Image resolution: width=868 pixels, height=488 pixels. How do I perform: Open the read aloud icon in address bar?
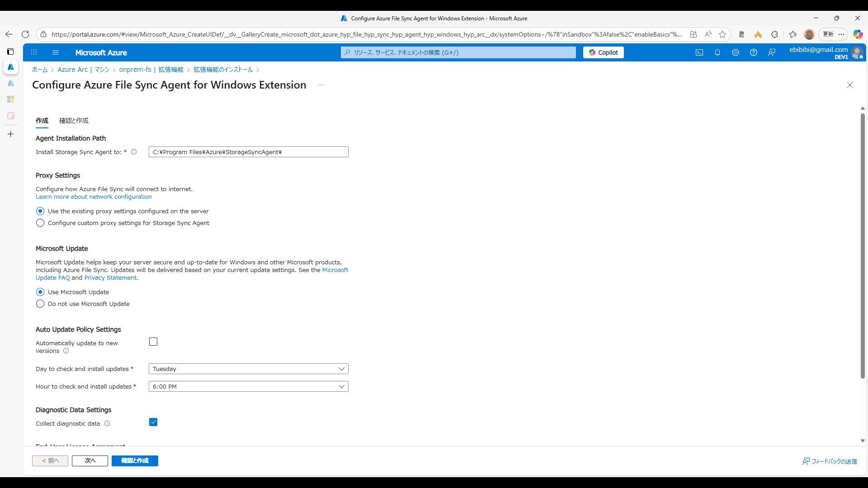pyautogui.click(x=708, y=34)
